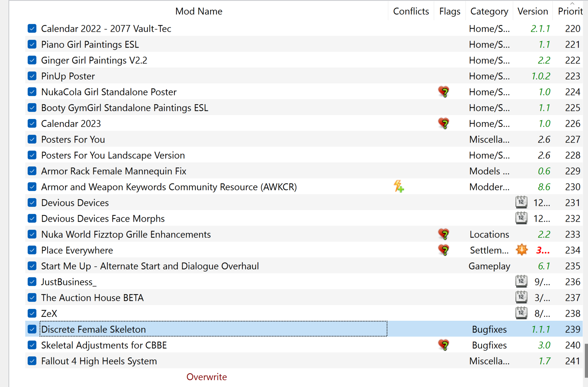This screenshot has width=588, height=387.
Task: Click the heart flag on Skeletal Adjustments for CBBE
Action: pyautogui.click(x=444, y=345)
